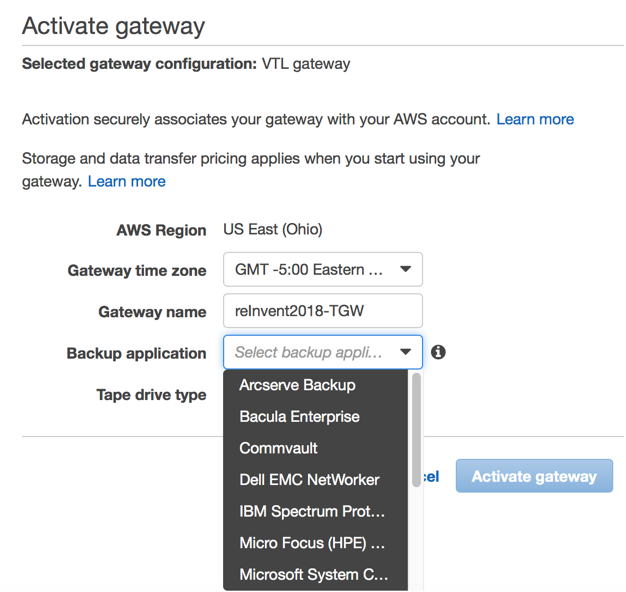Select the Micro Focus (HPE) option
This screenshot has height=592, width=626.
click(x=312, y=543)
